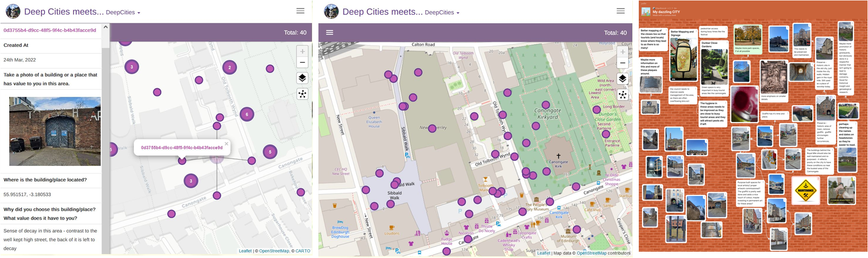Open hamburger menu in middle window header
The image size is (868, 258).
620,11
